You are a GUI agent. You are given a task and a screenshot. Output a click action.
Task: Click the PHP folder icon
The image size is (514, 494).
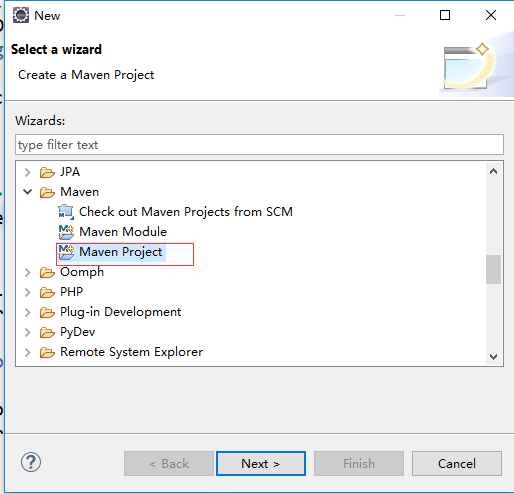(x=47, y=292)
